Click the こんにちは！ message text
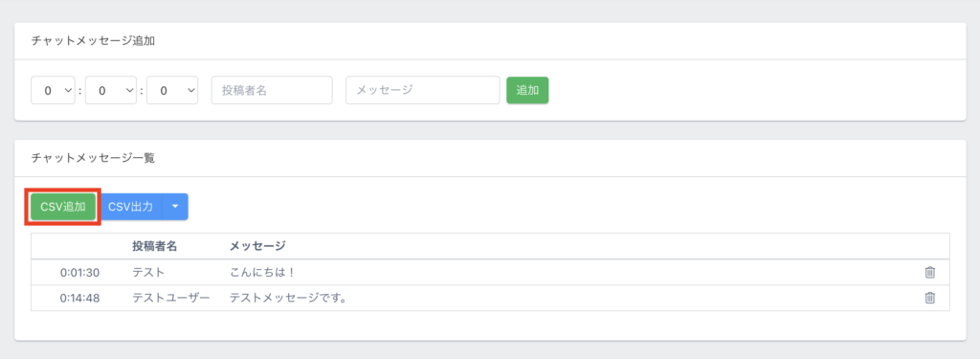980x359 pixels. pyautogui.click(x=262, y=273)
